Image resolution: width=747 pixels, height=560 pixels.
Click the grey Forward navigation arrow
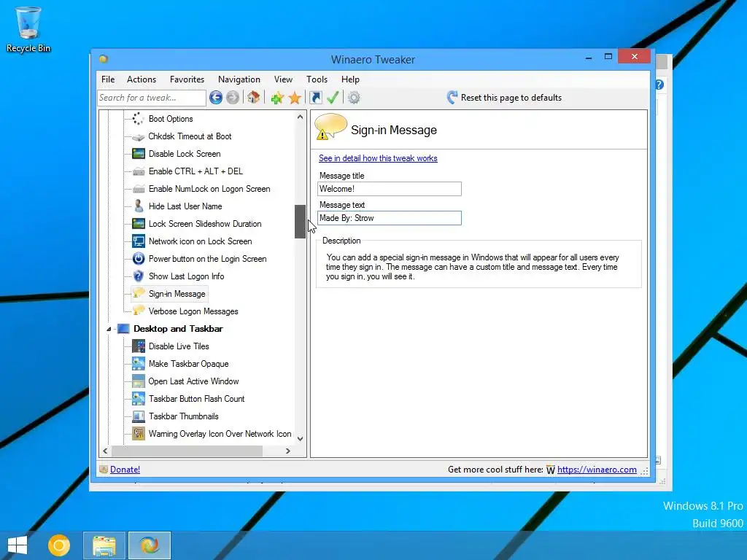pyautogui.click(x=233, y=98)
